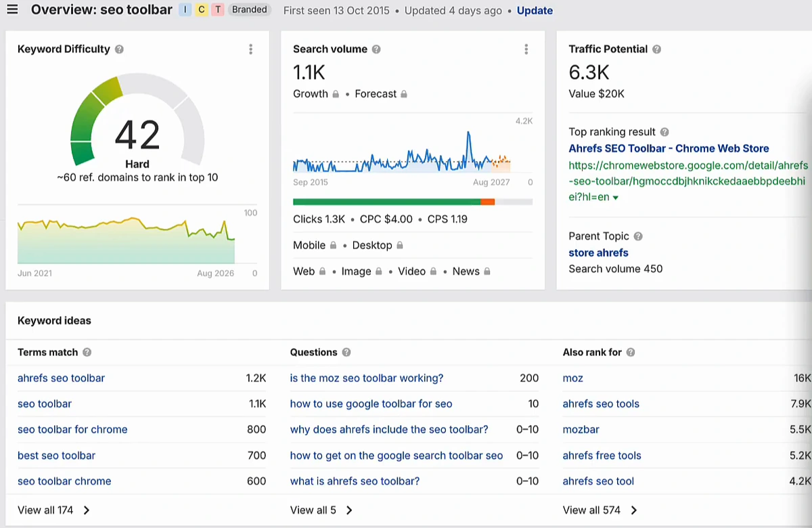This screenshot has width=812, height=528.
Task: Click the CPC $4.00 text
Action: (x=386, y=219)
